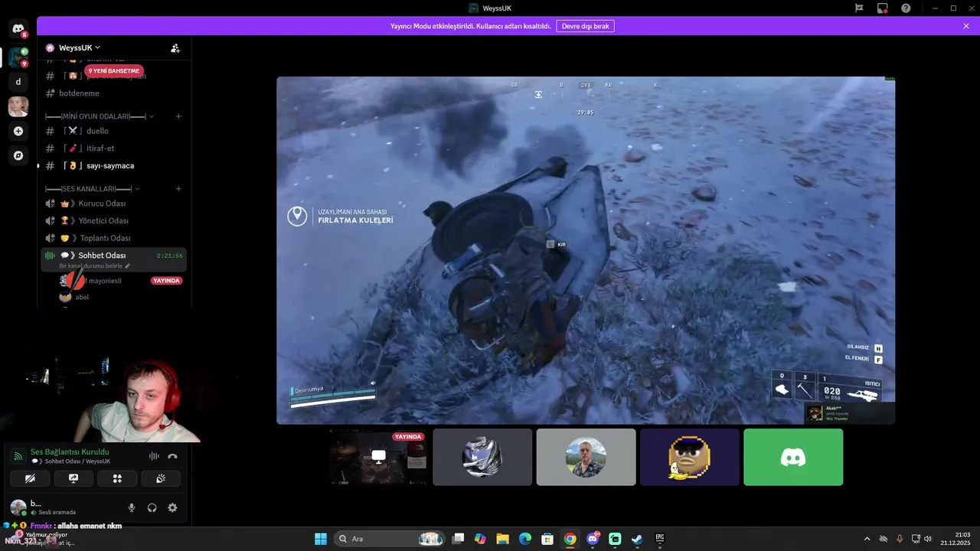This screenshot has width=980, height=551.
Task: Join the Yönetici Odası voice channel
Action: click(x=113, y=221)
